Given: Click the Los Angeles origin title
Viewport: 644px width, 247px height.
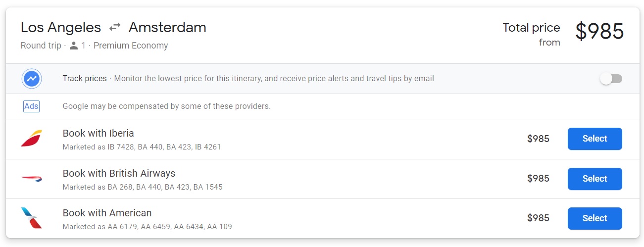Looking at the screenshot, I should pyautogui.click(x=61, y=27).
